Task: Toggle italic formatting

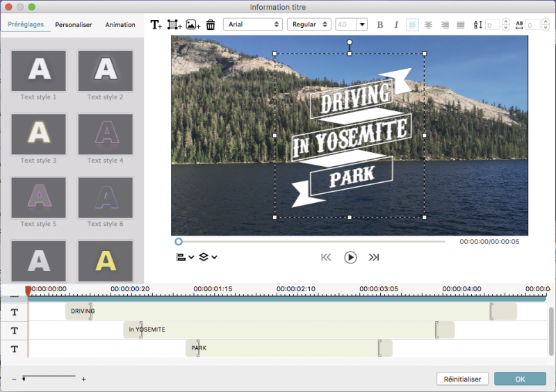Action: (396, 25)
